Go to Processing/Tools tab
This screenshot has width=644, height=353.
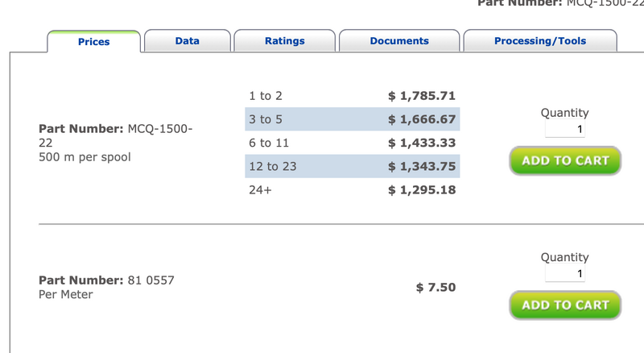(x=540, y=41)
